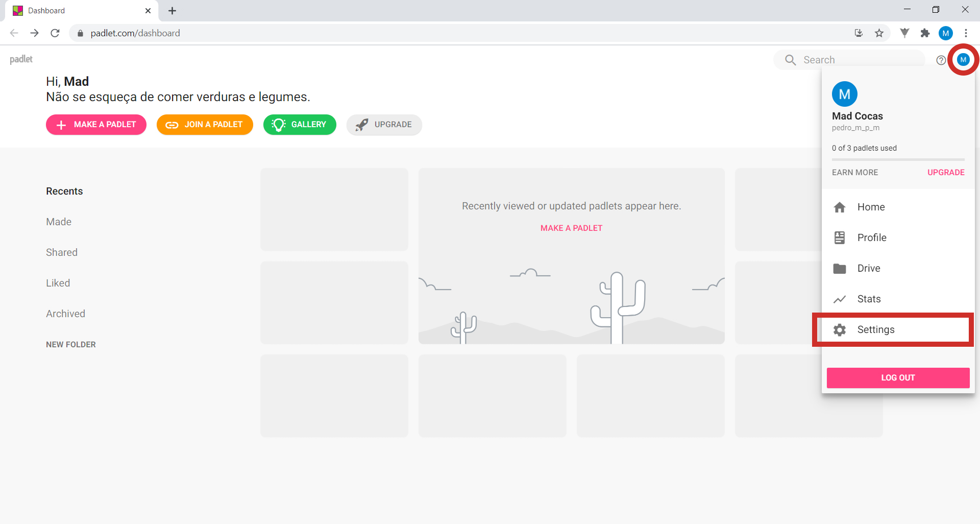Screen dimensions: 980x524
Task: Click the user avatar at the top right of the page
Action: pos(963,60)
